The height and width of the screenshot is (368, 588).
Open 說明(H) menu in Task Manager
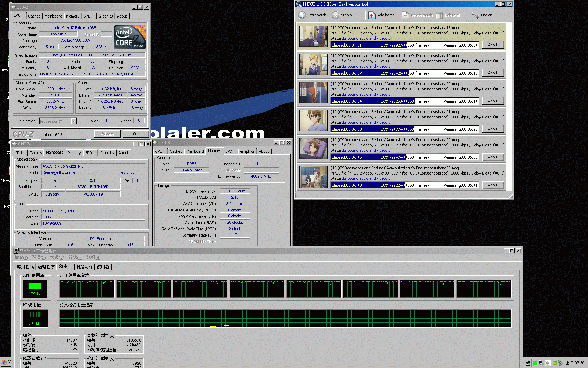93,258
